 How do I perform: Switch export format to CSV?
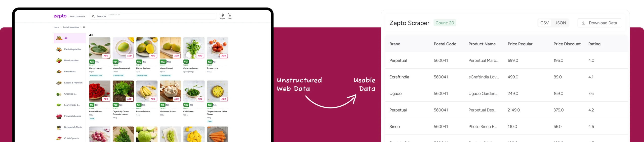pos(544,23)
